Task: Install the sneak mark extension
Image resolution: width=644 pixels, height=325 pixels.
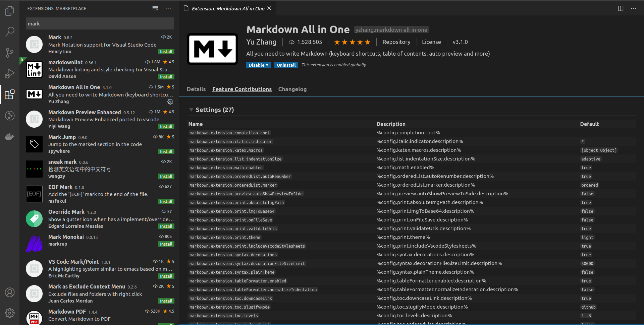Action: click(x=166, y=176)
